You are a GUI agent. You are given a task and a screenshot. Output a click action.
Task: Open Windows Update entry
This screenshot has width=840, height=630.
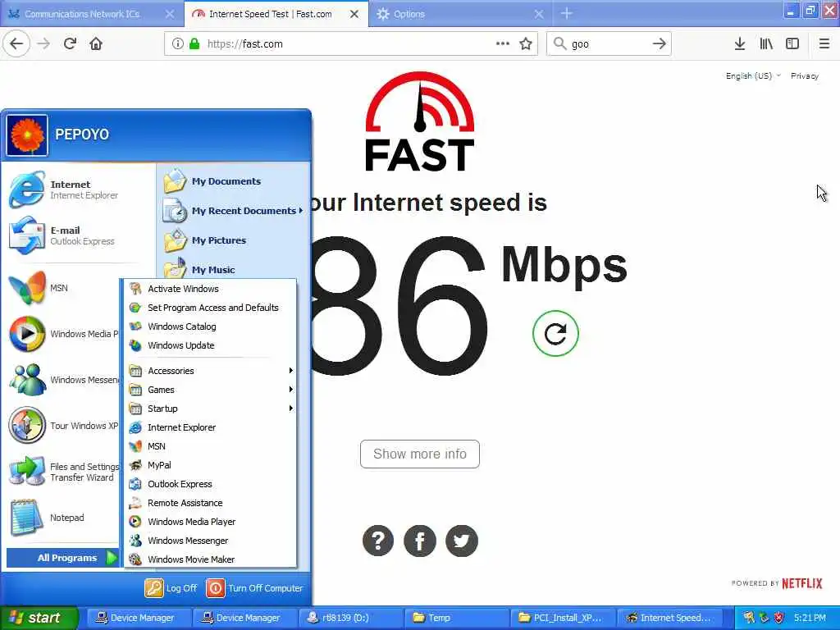[211, 345]
